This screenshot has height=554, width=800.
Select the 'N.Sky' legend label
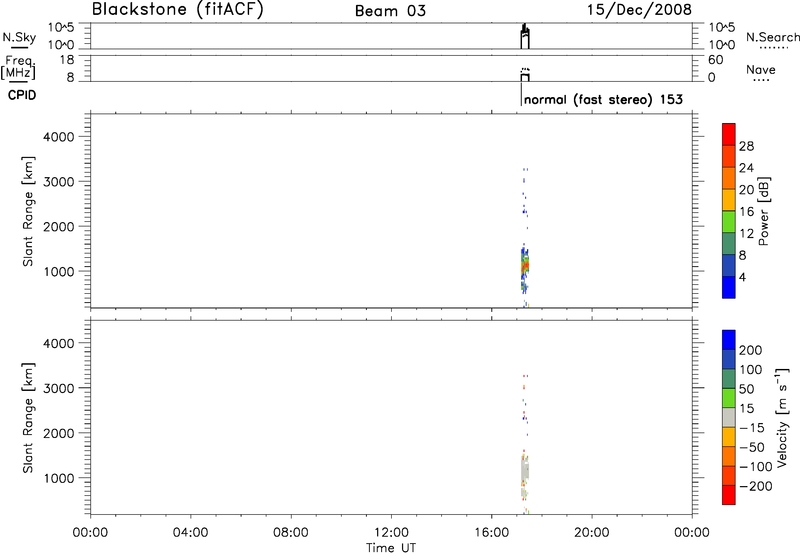point(19,37)
